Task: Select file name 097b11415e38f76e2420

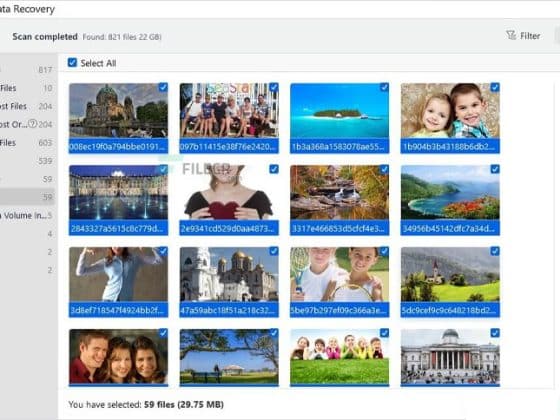Action: [229, 146]
